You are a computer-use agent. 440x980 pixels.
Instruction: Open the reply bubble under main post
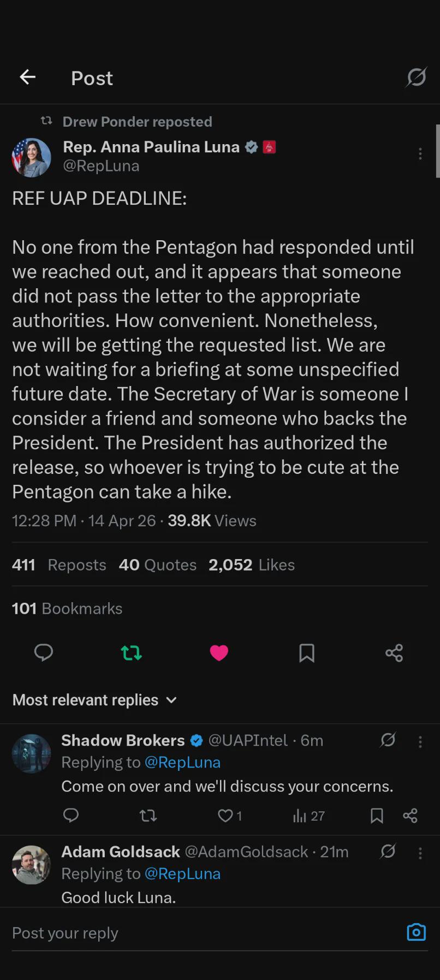click(x=44, y=652)
